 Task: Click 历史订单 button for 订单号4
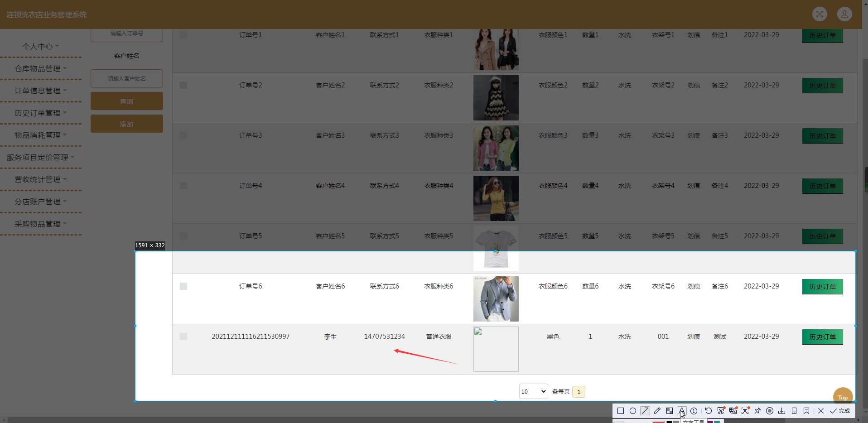pyautogui.click(x=823, y=186)
